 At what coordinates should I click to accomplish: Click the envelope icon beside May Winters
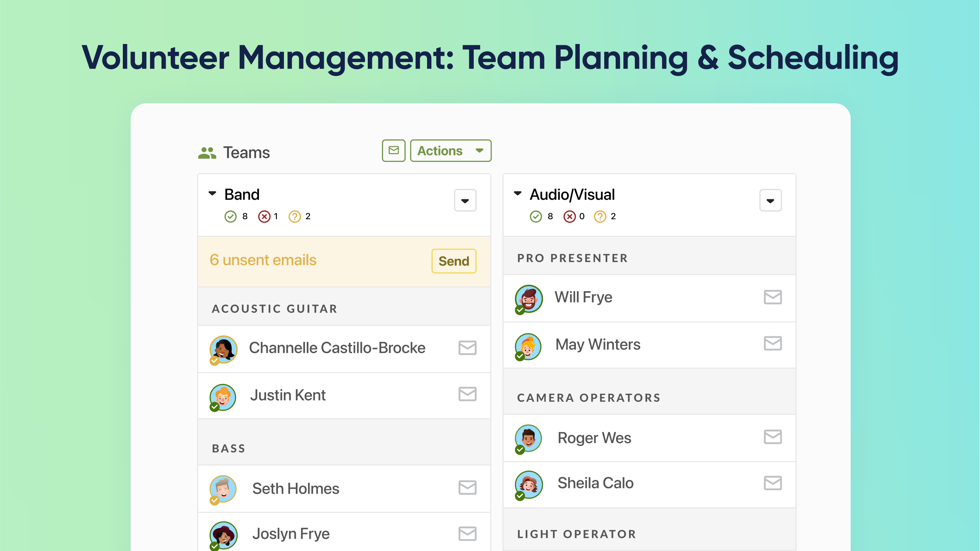(773, 344)
